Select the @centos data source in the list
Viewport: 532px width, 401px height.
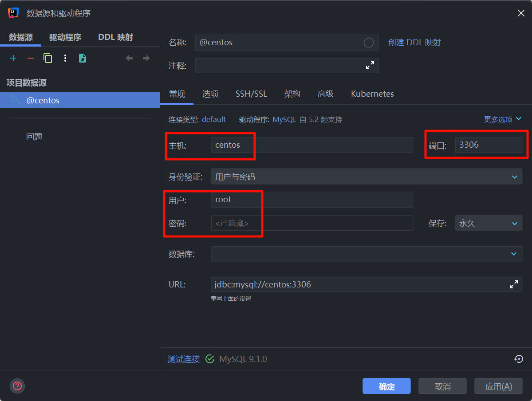80,100
